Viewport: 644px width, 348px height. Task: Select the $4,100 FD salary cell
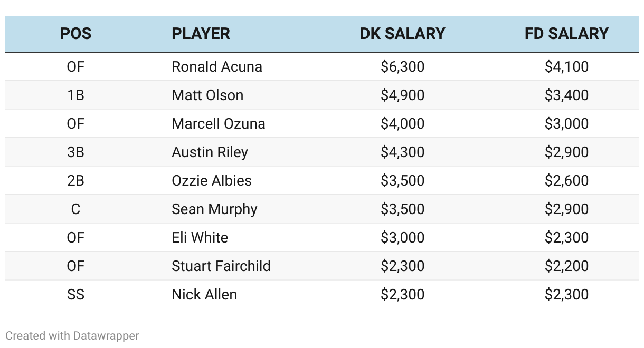(566, 67)
